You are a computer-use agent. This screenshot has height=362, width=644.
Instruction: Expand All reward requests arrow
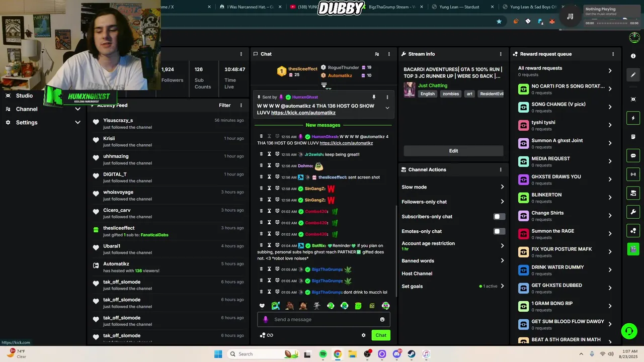610,71
